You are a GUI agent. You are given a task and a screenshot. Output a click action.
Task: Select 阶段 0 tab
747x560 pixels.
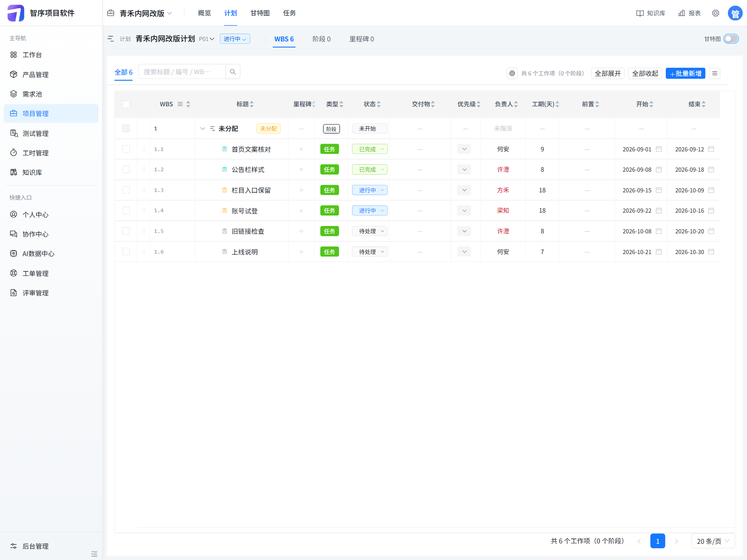coord(322,39)
